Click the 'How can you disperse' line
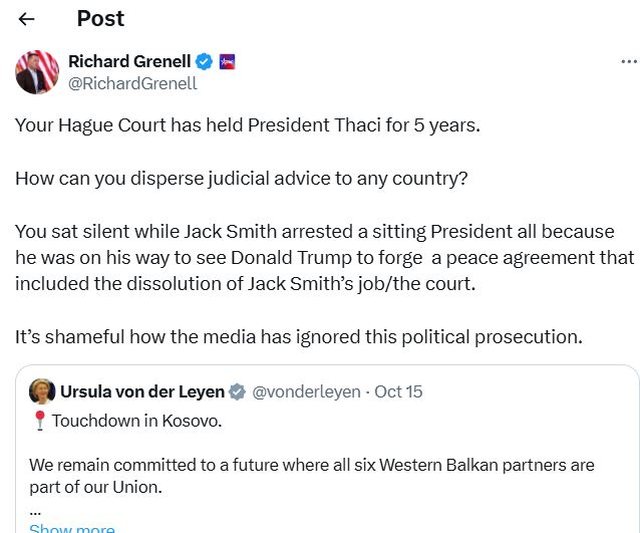 242,179
